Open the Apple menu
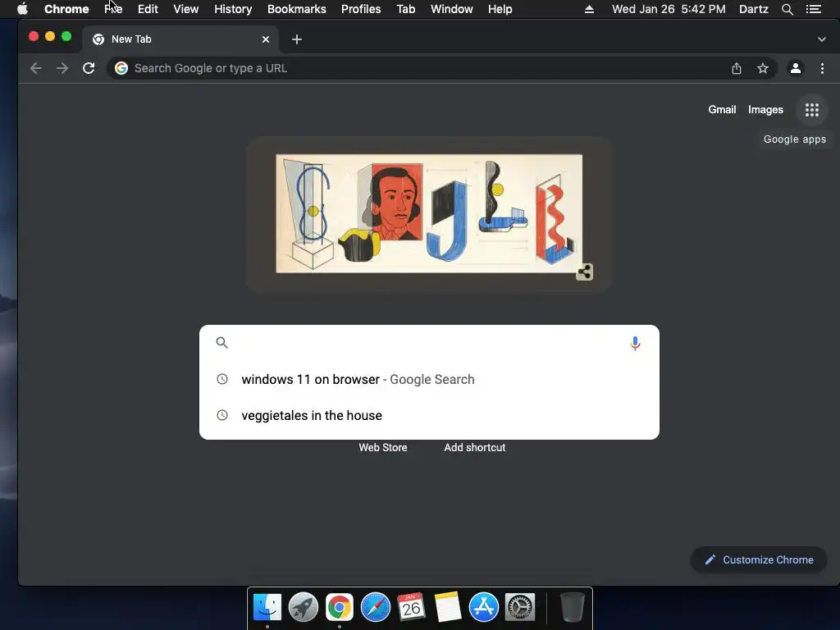Screen dimensions: 840x630 pos(22,9)
